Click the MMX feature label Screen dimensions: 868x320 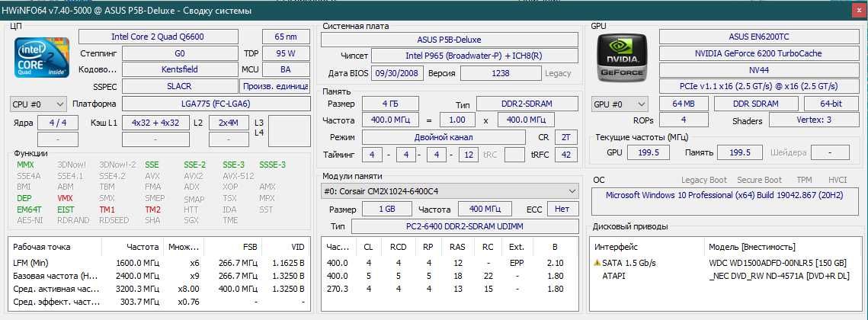(25, 165)
